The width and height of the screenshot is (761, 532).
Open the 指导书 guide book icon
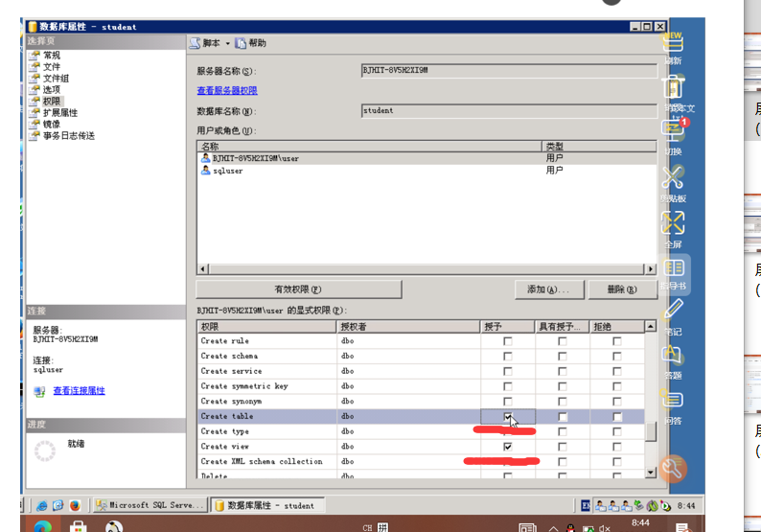coord(674,268)
